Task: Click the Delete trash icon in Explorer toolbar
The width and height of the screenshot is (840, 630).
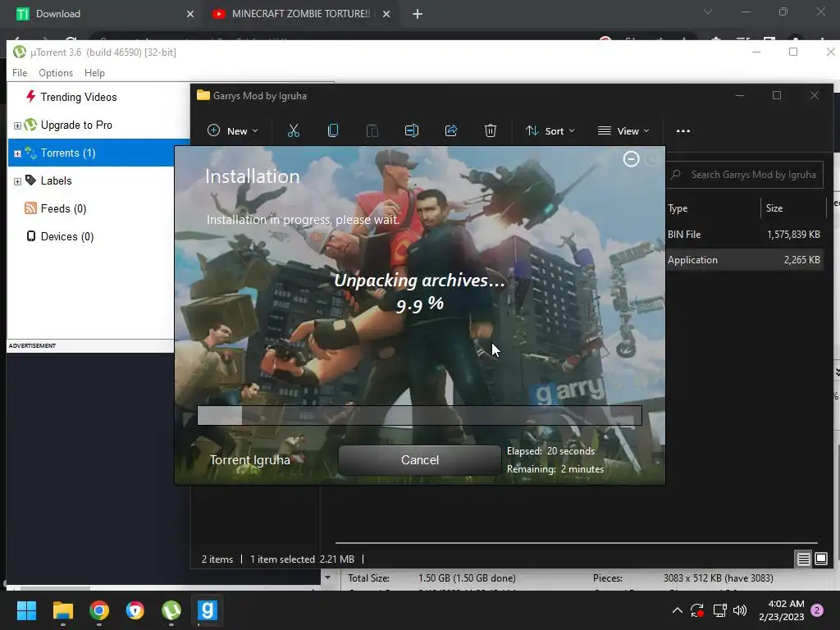Action: [x=491, y=130]
